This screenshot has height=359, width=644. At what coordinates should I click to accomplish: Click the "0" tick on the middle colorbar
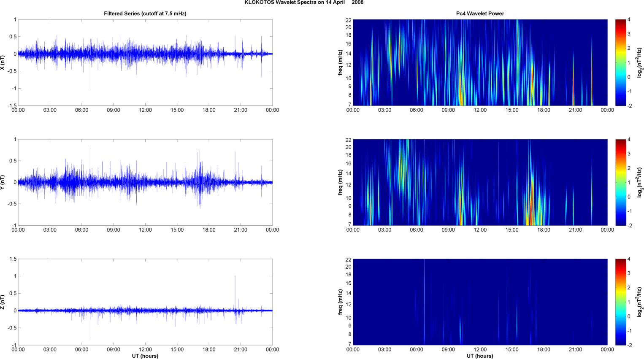click(x=629, y=197)
